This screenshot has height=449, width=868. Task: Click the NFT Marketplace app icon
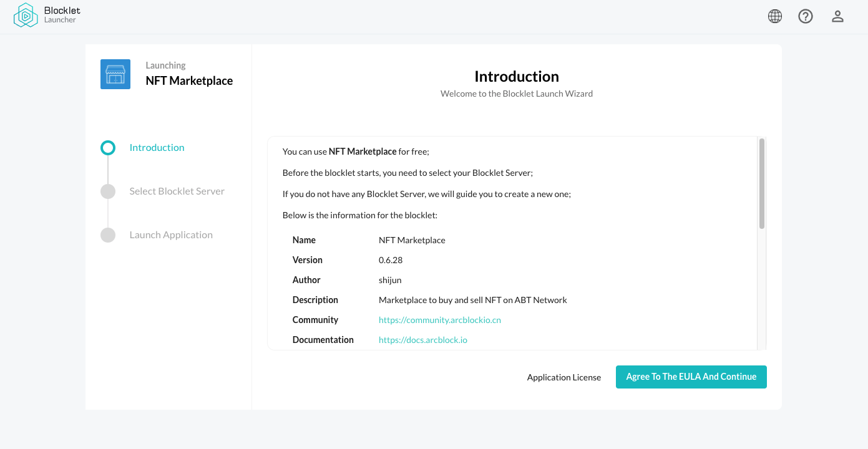coord(115,74)
